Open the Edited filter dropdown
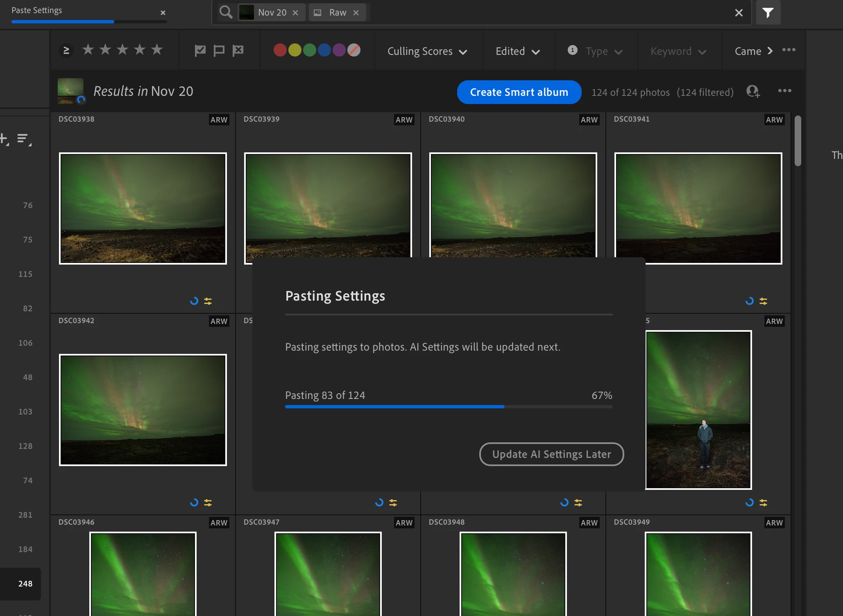This screenshot has height=616, width=843. click(518, 51)
